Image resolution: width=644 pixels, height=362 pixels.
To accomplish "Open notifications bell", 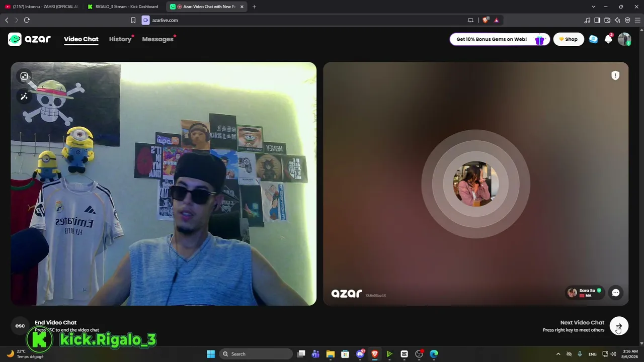I will 608,39.
